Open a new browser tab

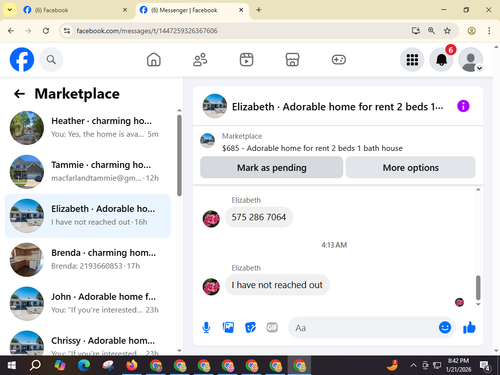click(x=259, y=10)
